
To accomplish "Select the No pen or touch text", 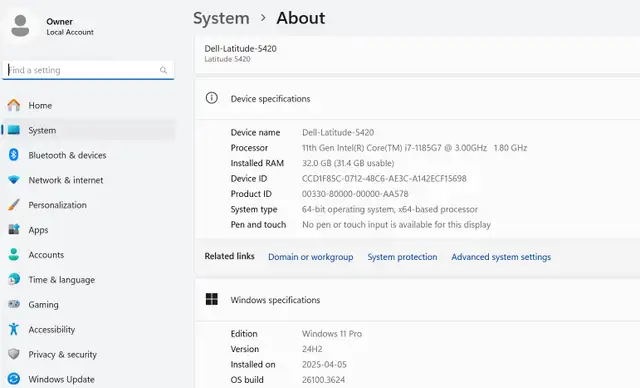I will point(396,225).
